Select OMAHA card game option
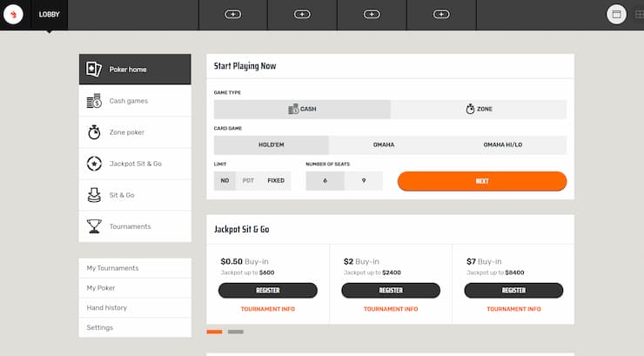Screen dimensions: 644x356 (384, 145)
